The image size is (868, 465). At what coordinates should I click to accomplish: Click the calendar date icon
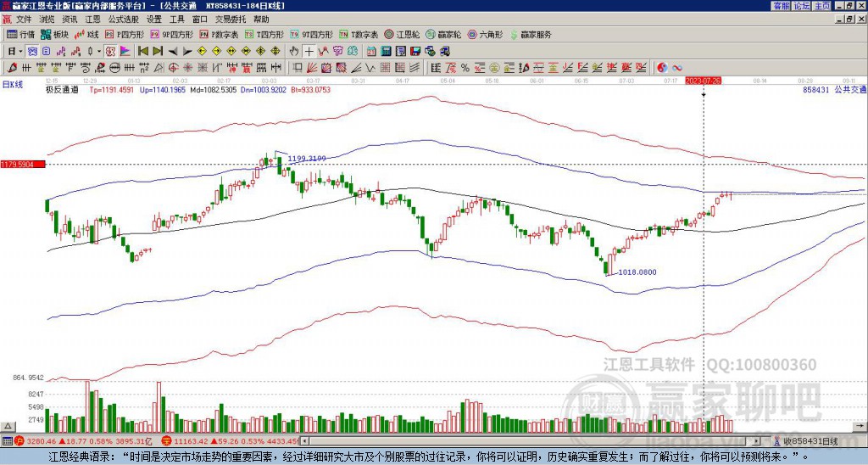click(371, 52)
